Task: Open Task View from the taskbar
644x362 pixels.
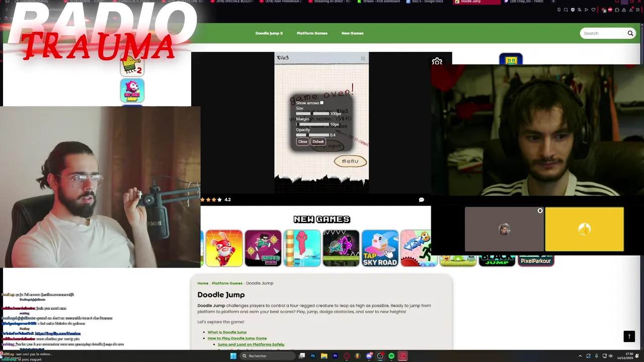Action: (302, 356)
